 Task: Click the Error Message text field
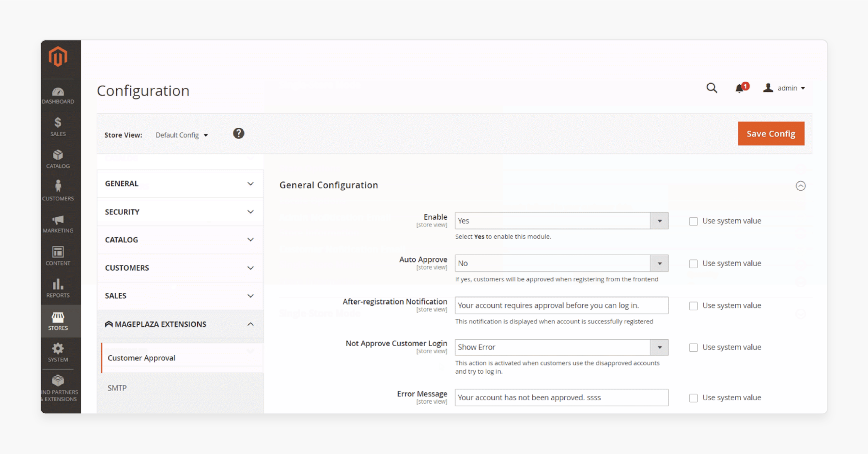click(x=561, y=397)
